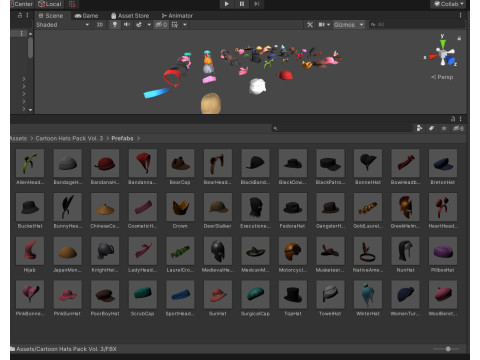Toggle the Local handle rotation button

(50, 4)
